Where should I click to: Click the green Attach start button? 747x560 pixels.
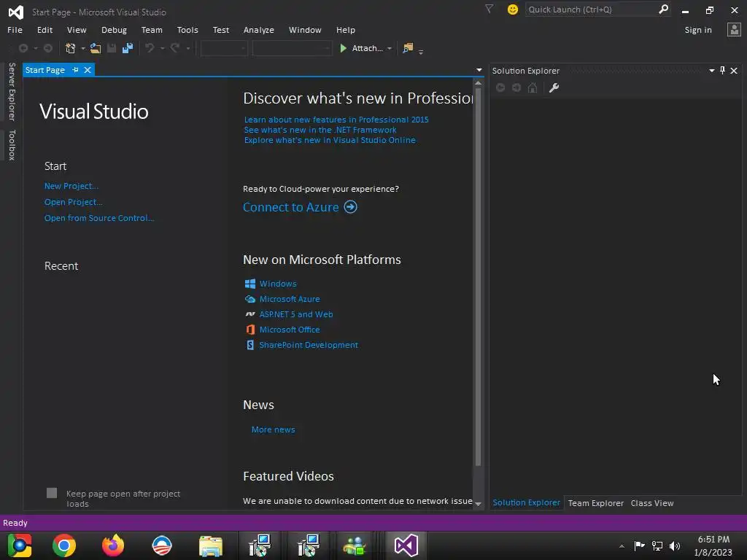coord(361,48)
